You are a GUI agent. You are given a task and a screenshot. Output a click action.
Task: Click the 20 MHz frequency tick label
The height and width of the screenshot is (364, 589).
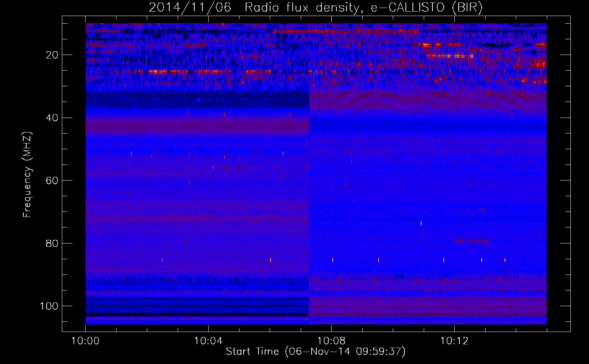52,55
